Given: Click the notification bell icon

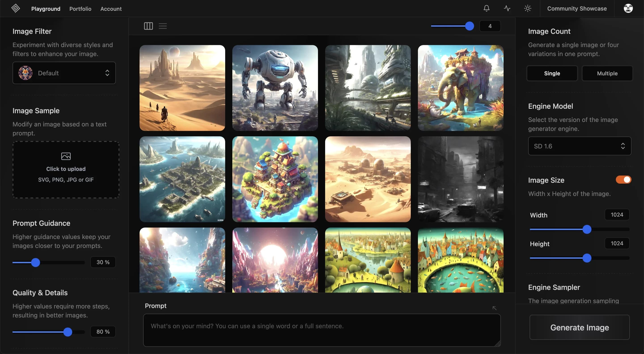Looking at the screenshot, I should pos(487,8).
